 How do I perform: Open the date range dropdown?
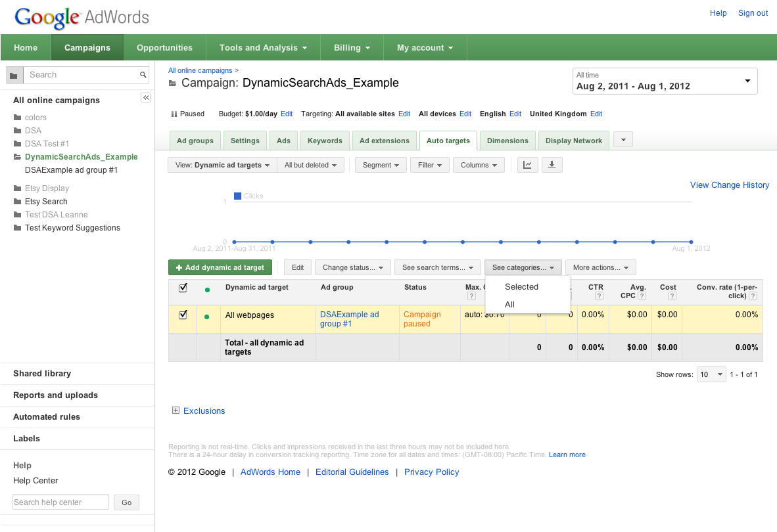tap(665, 81)
